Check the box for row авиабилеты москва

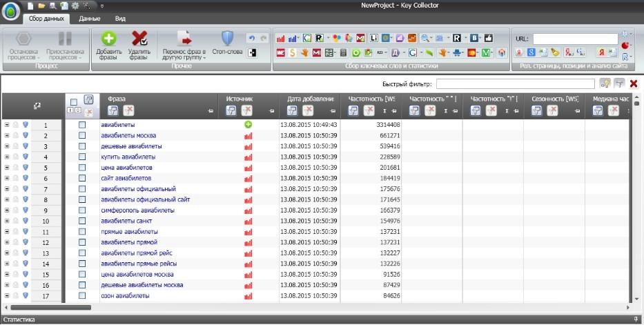click(x=82, y=136)
